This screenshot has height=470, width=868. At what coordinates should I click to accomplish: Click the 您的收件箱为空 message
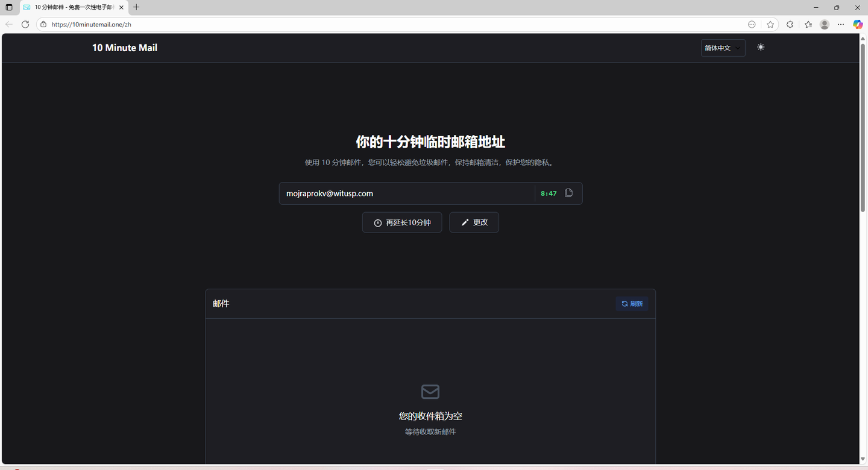point(430,416)
